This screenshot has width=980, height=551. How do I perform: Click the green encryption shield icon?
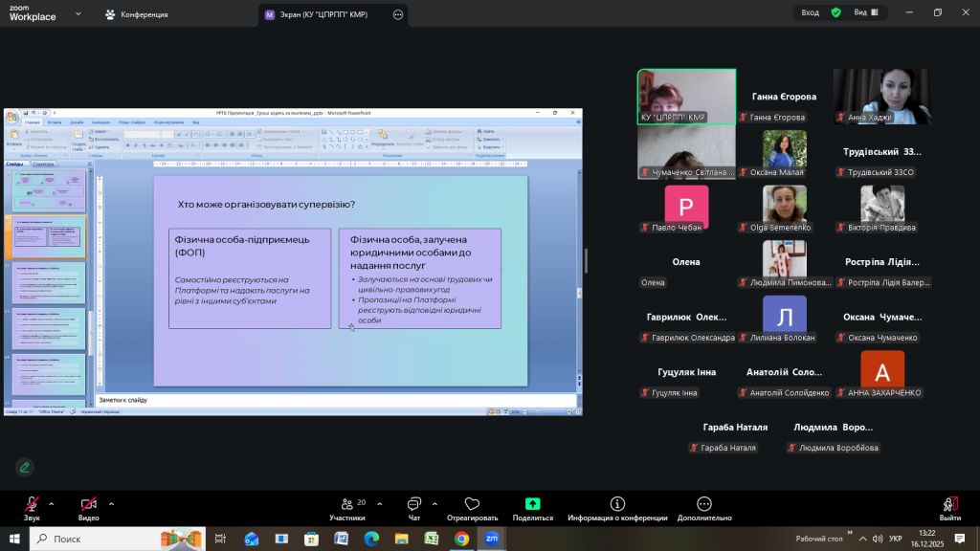[835, 12]
